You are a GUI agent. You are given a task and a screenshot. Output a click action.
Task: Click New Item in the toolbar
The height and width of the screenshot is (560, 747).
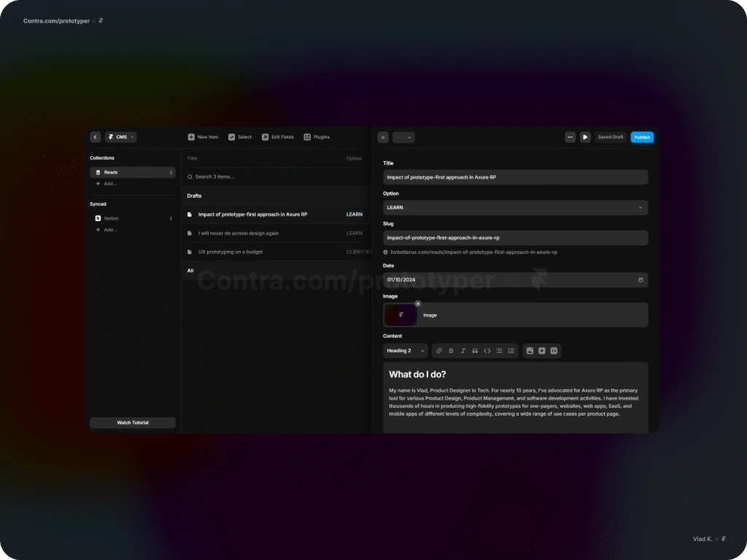pyautogui.click(x=203, y=137)
